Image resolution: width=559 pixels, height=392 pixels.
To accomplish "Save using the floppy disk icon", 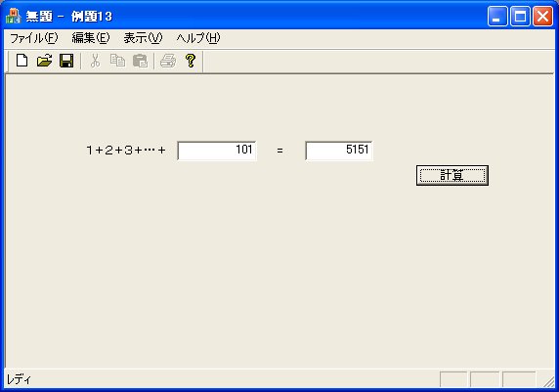I will [x=66, y=61].
